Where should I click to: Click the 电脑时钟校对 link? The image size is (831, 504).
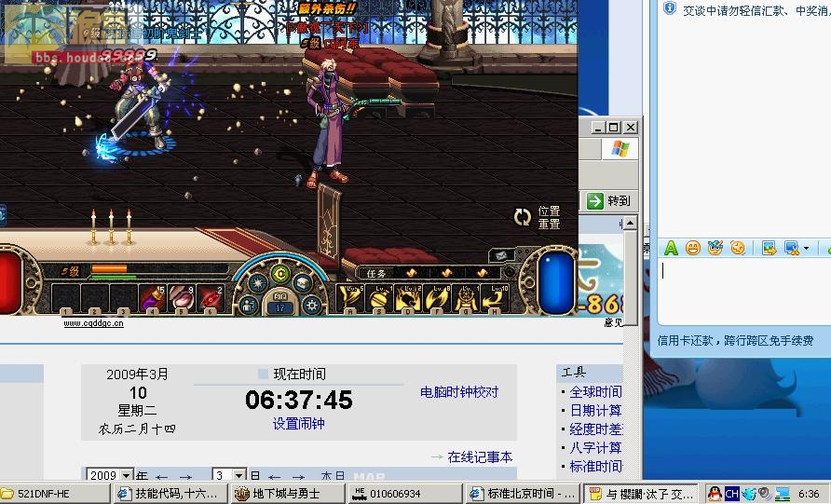459,392
